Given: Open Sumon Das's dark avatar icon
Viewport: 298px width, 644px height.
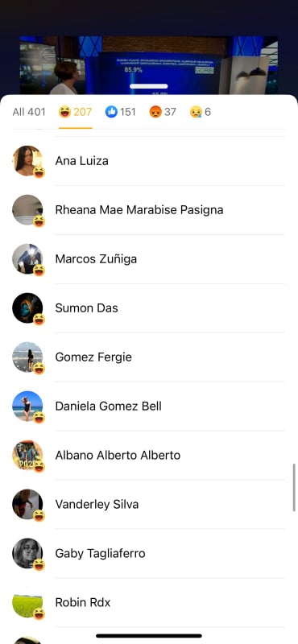Looking at the screenshot, I should pos(27,308).
